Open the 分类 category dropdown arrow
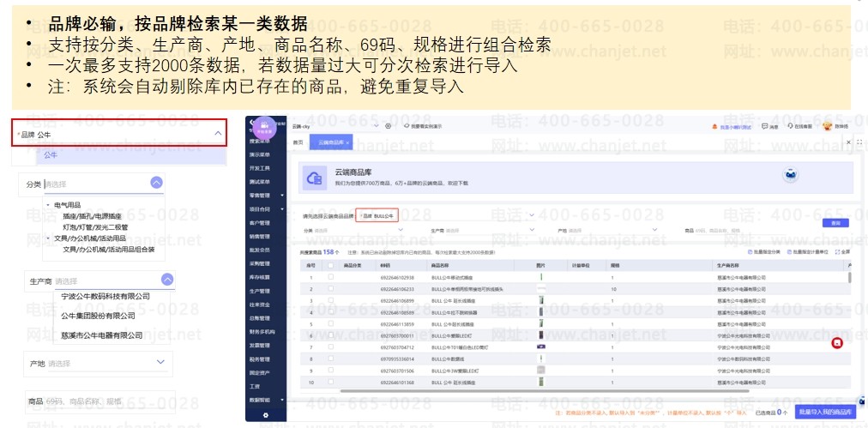868x428 pixels. tap(156, 183)
